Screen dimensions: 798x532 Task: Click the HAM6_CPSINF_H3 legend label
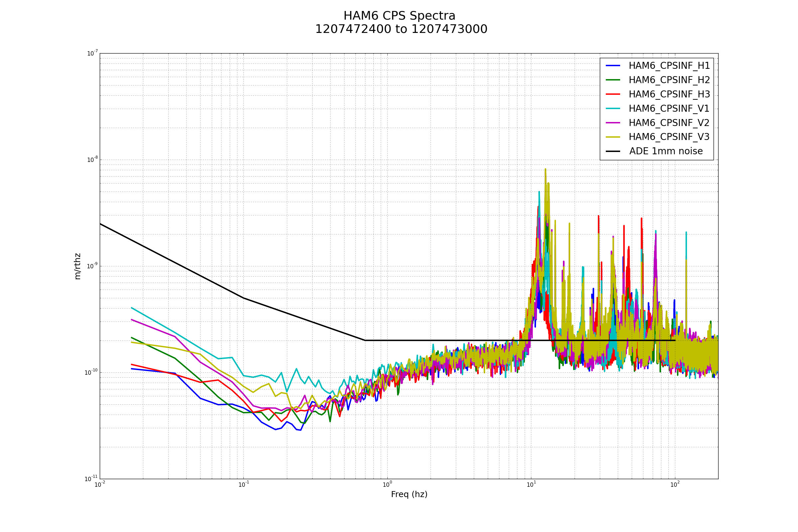tap(669, 94)
